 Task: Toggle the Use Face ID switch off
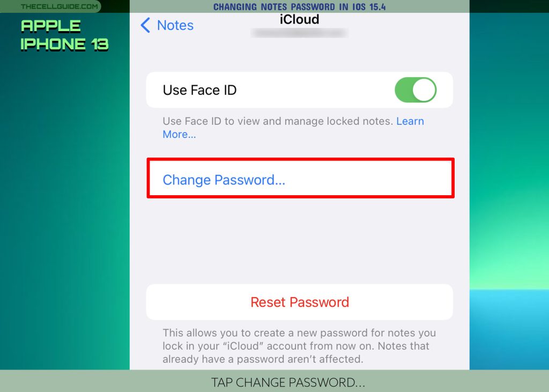coord(416,90)
